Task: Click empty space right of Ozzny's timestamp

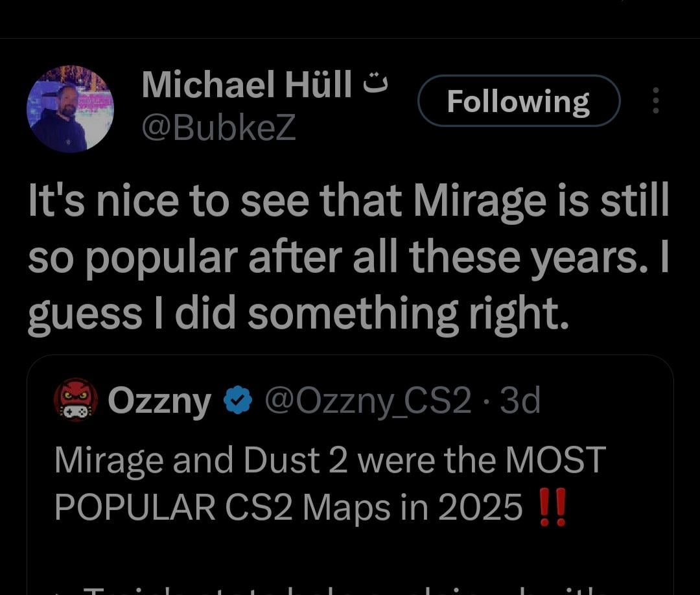Action: pos(603,402)
